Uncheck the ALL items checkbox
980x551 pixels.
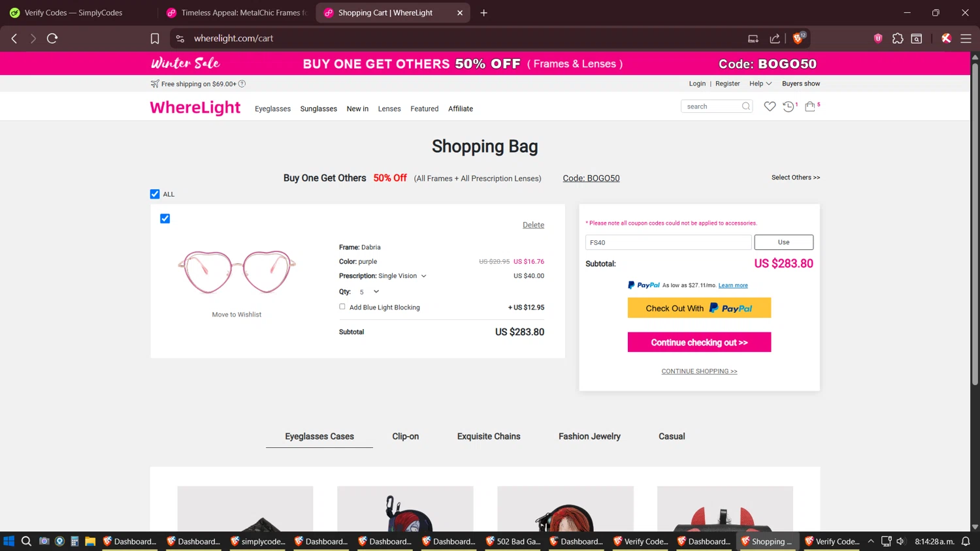point(155,194)
